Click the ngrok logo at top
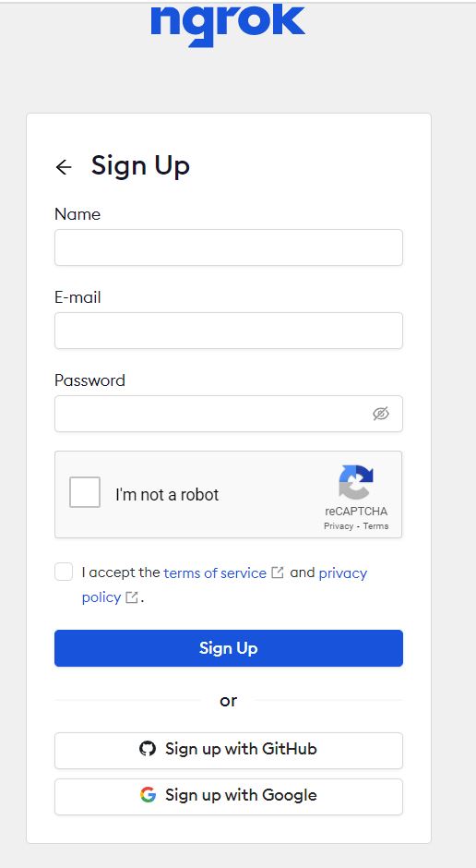The height and width of the screenshot is (868, 476). tap(228, 25)
